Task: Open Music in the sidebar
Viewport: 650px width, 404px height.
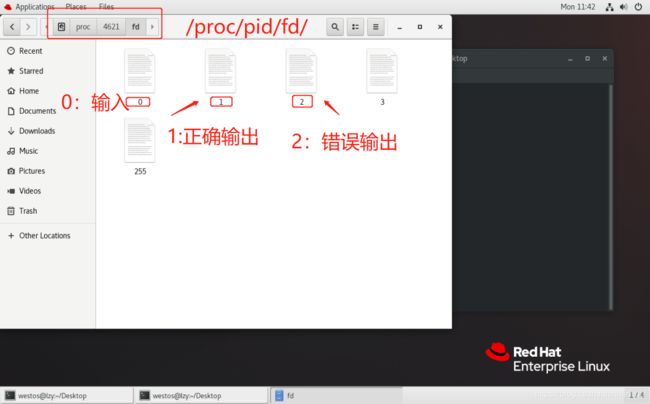Action: (48, 151)
